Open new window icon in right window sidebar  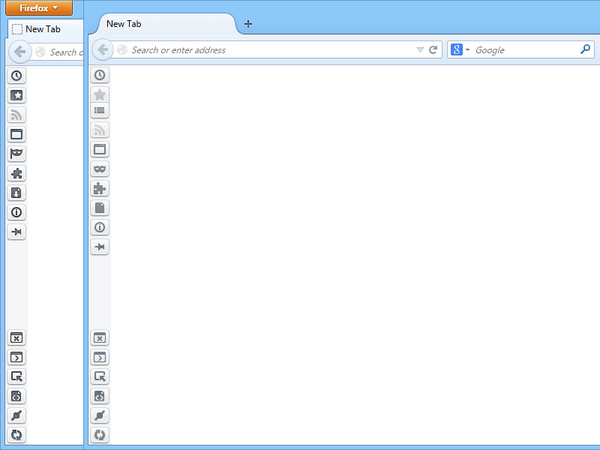(x=100, y=149)
